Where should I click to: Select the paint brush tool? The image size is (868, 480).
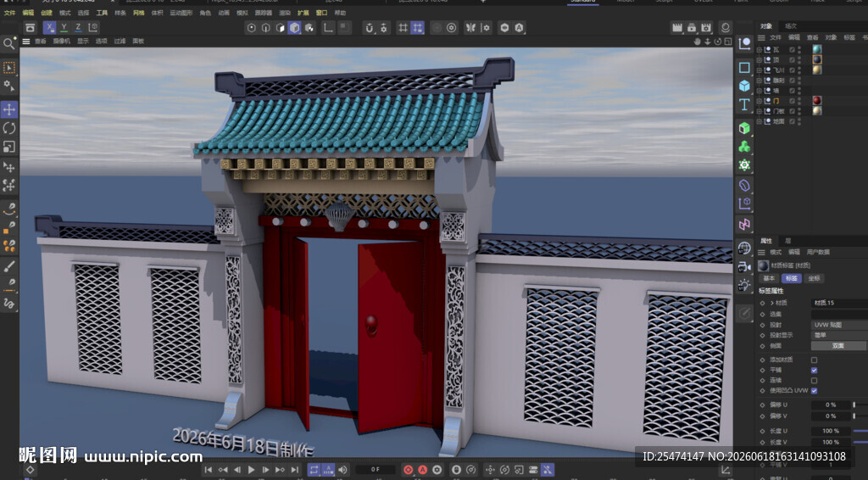click(x=8, y=266)
